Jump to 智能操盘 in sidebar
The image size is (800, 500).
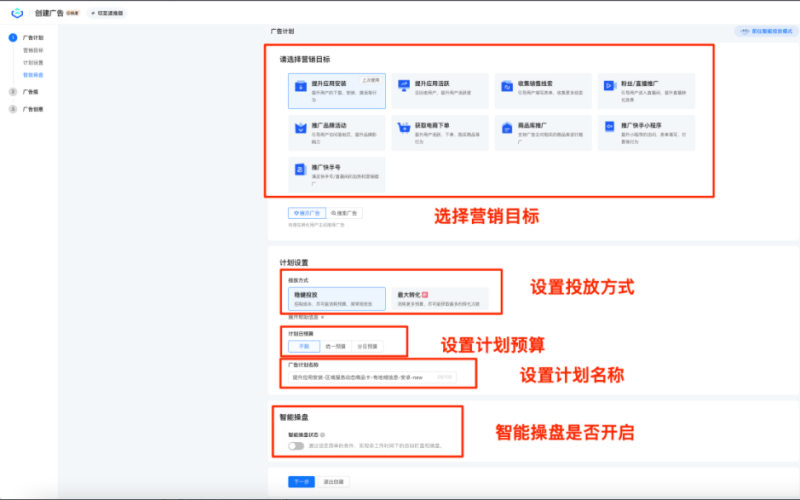(33, 75)
